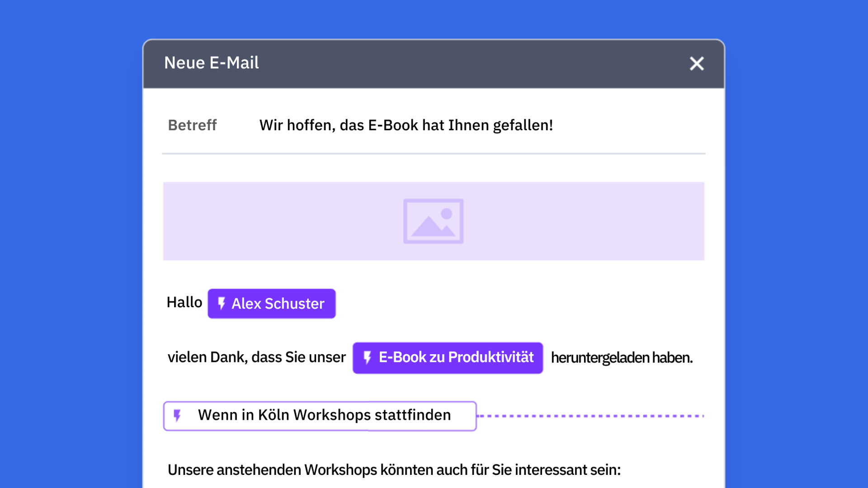Image resolution: width=868 pixels, height=488 pixels.
Task: Click the image placeholder icon
Action: [433, 221]
